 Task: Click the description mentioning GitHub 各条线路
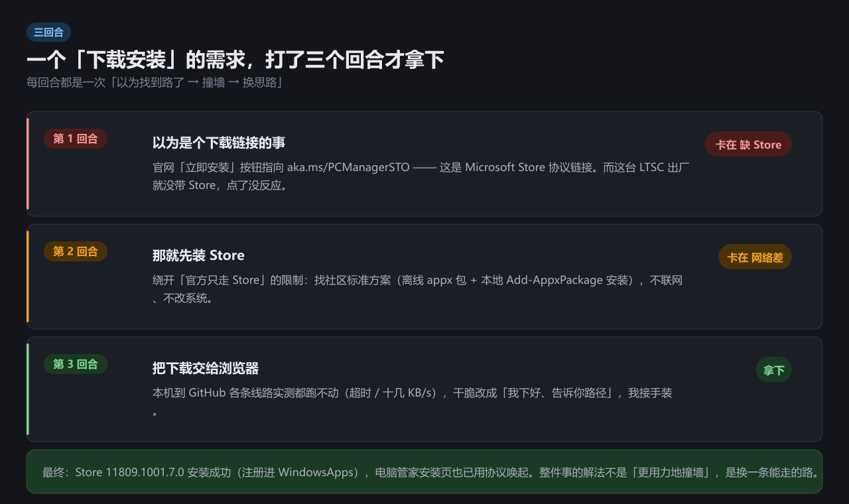(413, 402)
